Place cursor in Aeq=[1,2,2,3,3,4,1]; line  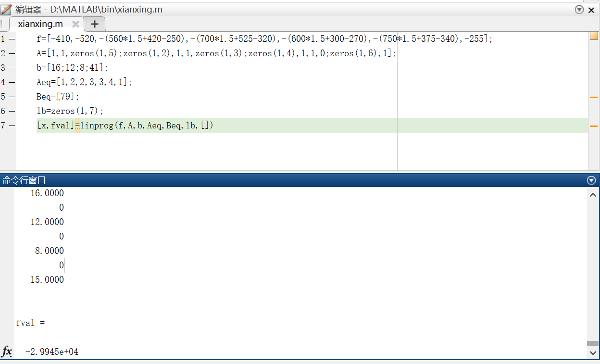[x=84, y=82]
